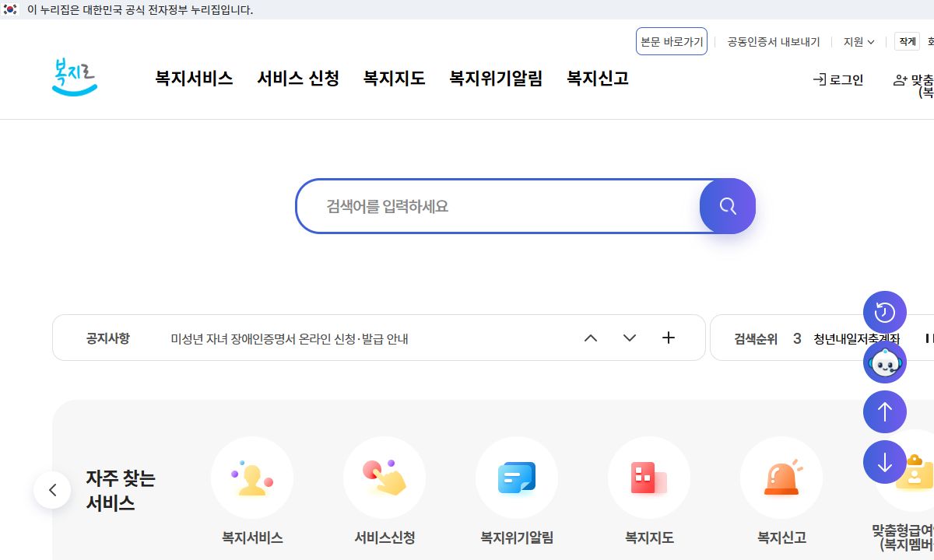
Task: Click the 공지사항 heading label
Action: click(x=108, y=338)
